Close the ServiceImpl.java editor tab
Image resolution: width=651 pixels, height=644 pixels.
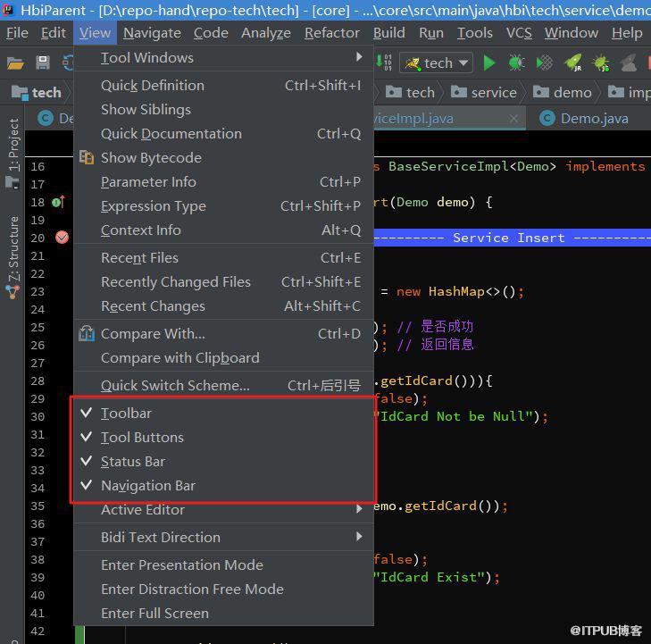pos(513,119)
